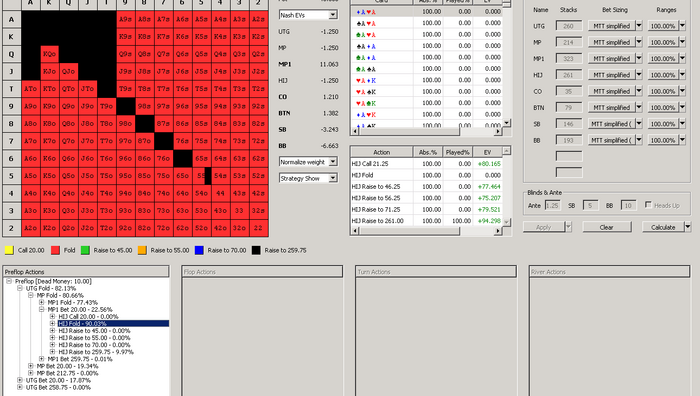Expand the MP1 Fold 77.43% node

click(42, 302)
